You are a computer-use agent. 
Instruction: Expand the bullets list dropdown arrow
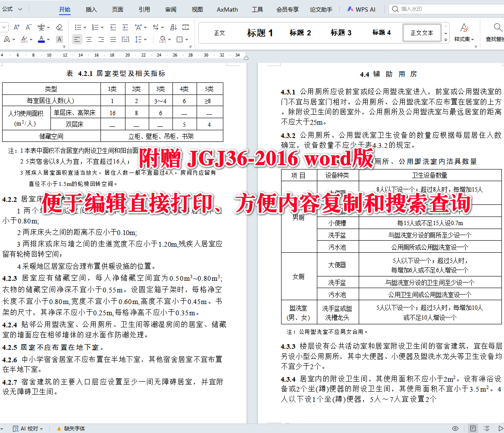point(85,28)
